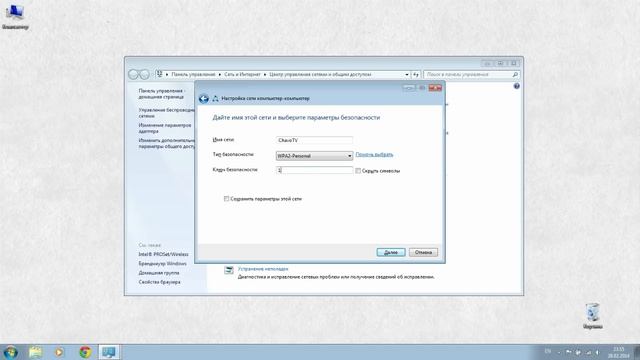
Task: Open the Action Center flag tray icon
Action: click(568, 352)
